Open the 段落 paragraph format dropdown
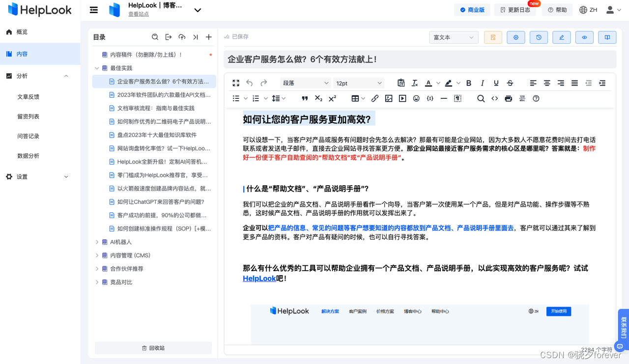629x364 pixels. [305, 83]
